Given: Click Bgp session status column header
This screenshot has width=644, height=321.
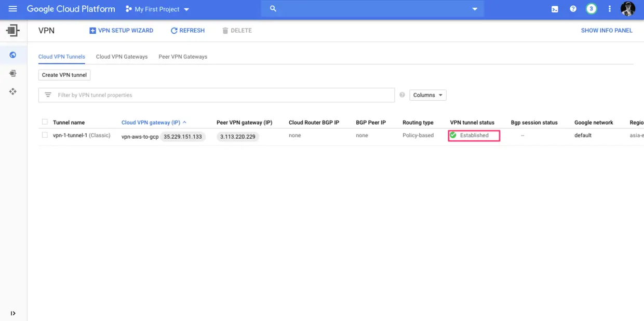Looking at the screenshot, I should 534,123.
